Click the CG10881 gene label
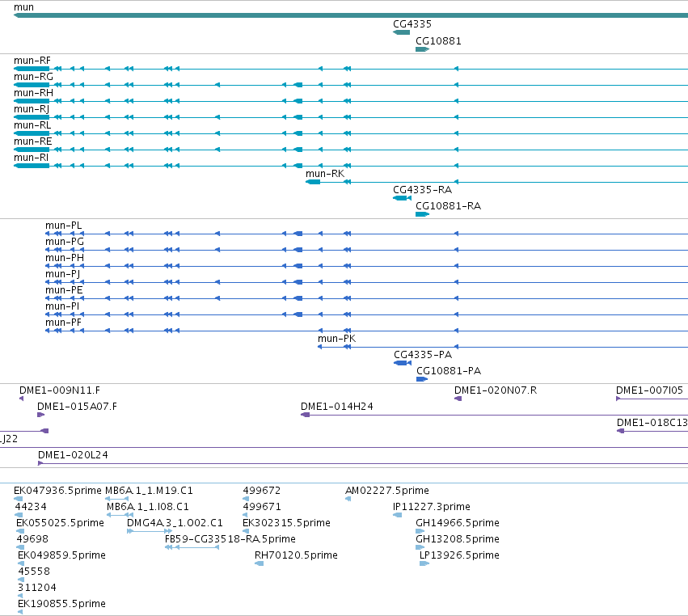 [x=438, y=41]
